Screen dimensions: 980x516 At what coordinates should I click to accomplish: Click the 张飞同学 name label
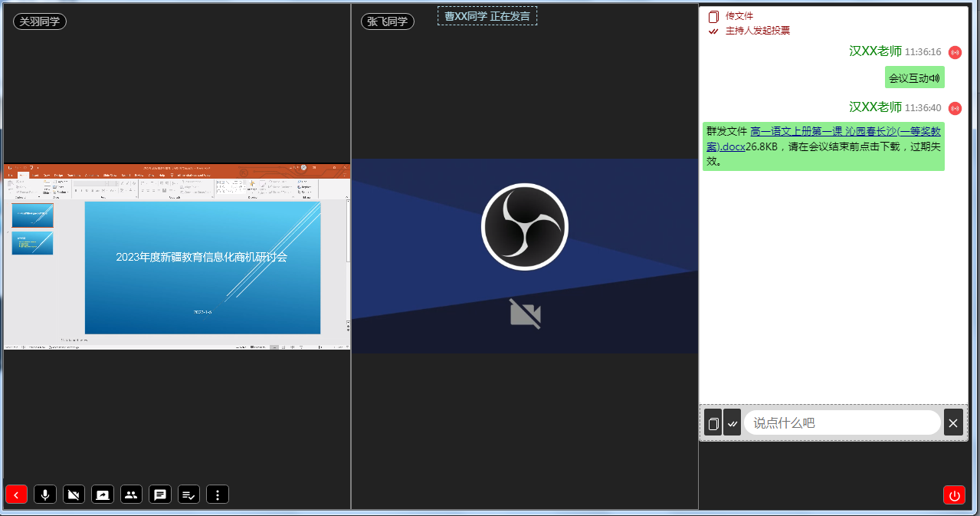[387, 21]
